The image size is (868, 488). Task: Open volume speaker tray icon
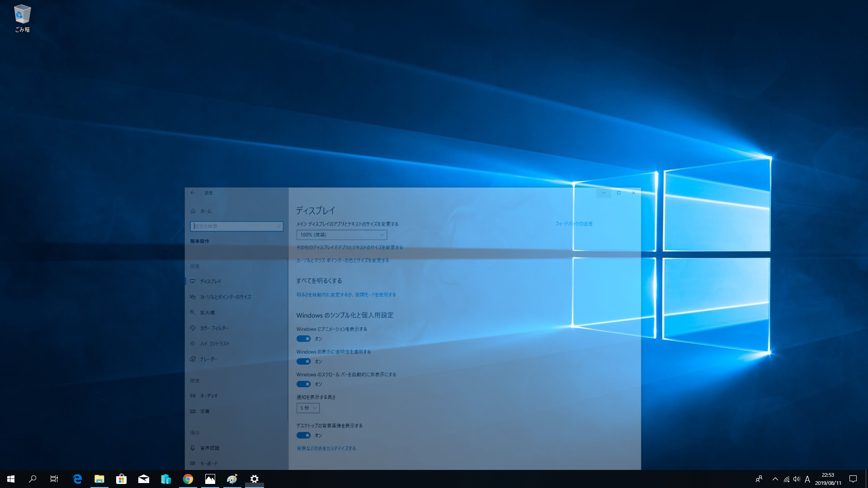[x=797, y=479]
